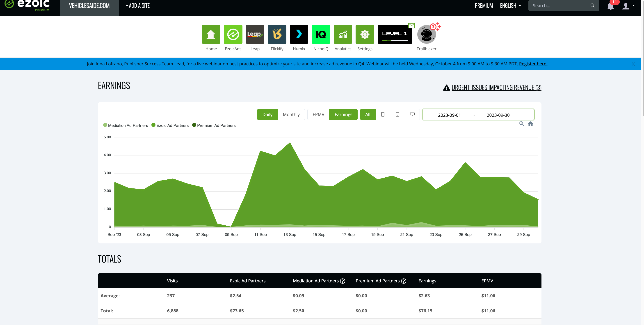Open the Humix video icon
Viewport: 644px width, 325px height.
click(x=299, y=34)
